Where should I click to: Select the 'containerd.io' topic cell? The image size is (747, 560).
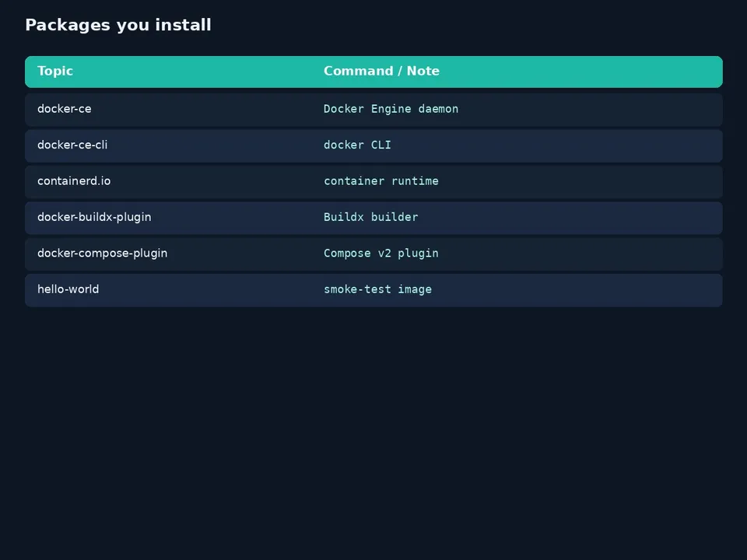pyautogui.click(x=74, y=181)
